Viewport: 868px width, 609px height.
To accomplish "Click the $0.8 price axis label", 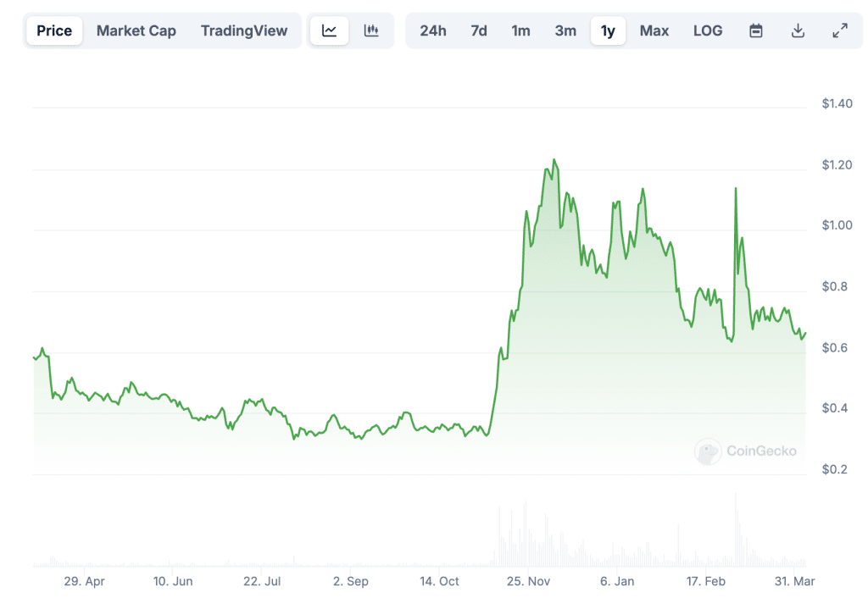I will click(x=835, y=286).
